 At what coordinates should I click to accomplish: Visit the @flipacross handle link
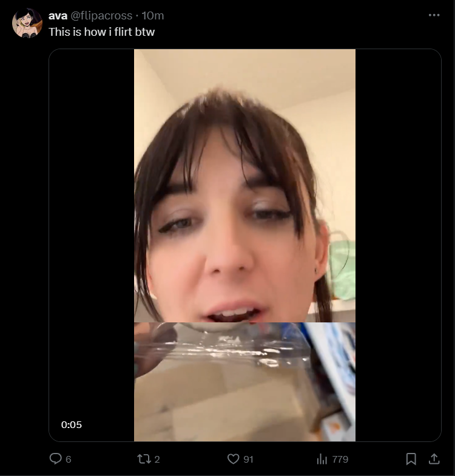click(101, 16)
